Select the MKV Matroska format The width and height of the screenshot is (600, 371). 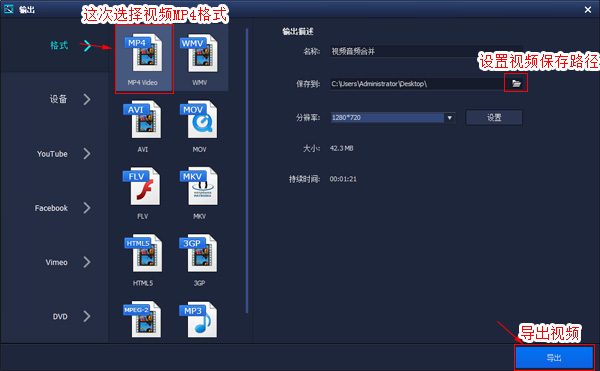click(x=200, y=193)
